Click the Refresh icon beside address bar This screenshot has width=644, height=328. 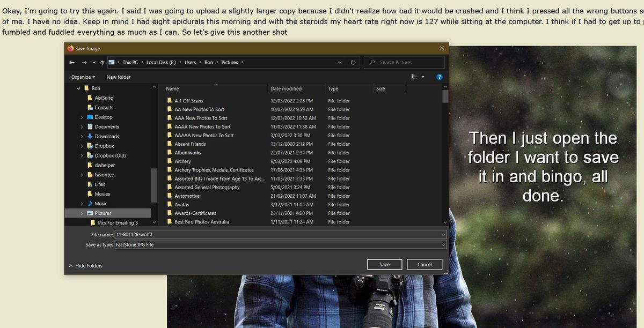(x=353, y=62)
